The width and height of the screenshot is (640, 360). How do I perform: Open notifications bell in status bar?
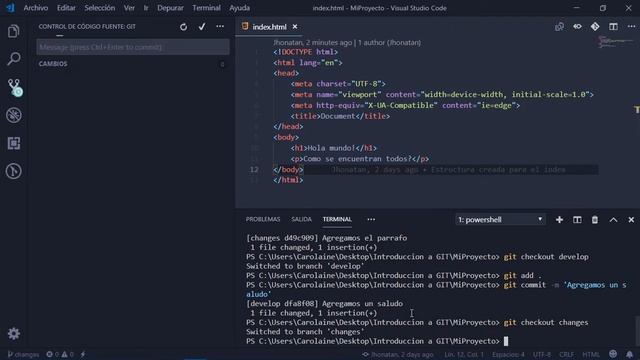(x=629, y=354)
